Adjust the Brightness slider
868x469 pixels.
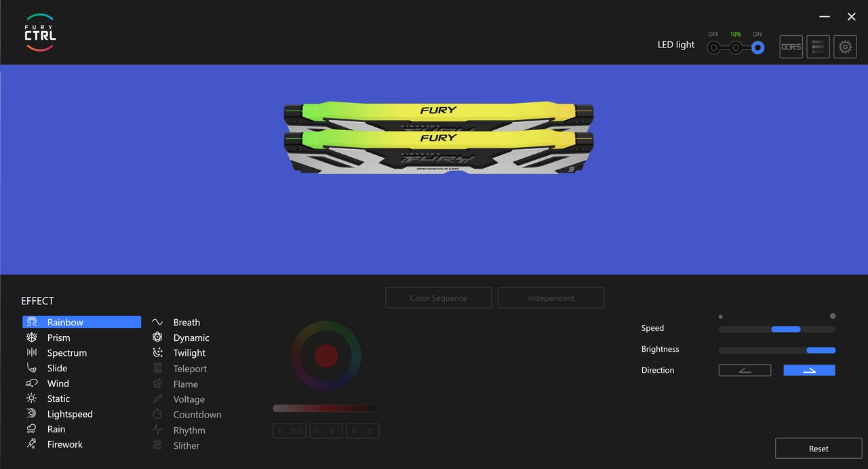pos(777,350)
